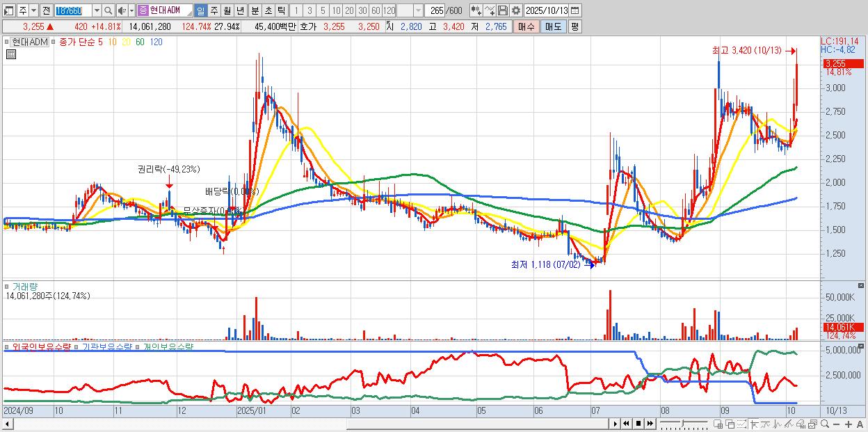This screenshot has height=432, width=868.
Task: Select the 30 interval button
Action: tap(362, 10)
